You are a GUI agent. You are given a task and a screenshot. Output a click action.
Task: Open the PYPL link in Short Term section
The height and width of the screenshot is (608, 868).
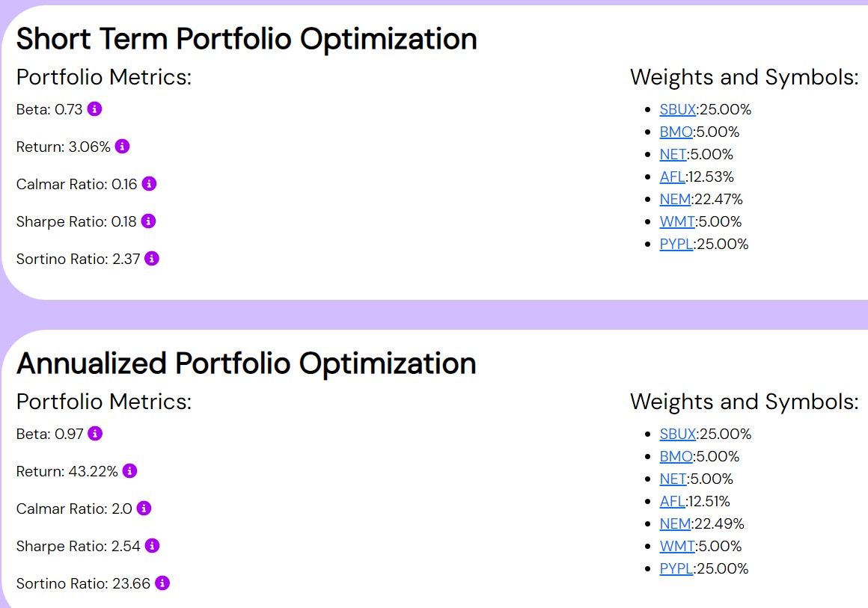[676, 245]
